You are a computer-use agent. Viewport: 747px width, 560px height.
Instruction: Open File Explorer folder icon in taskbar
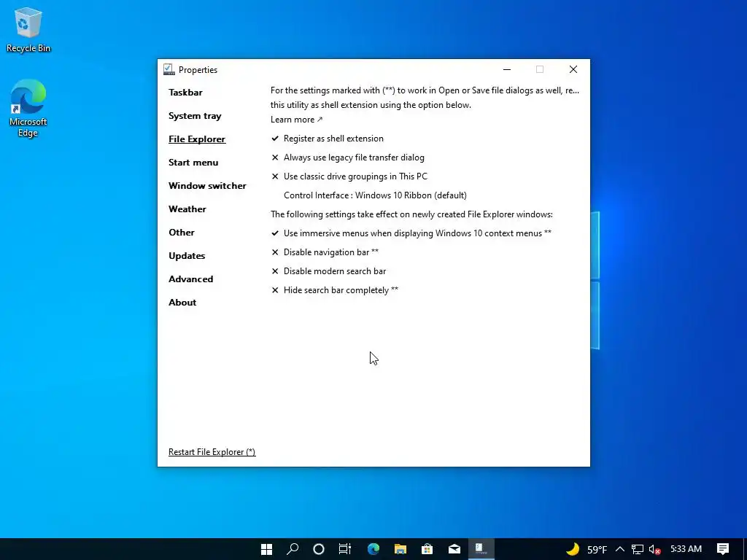click(400, 549)
